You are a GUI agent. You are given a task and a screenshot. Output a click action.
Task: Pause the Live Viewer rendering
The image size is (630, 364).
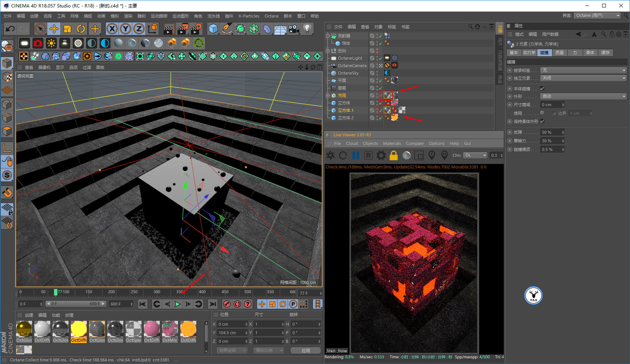356,155
